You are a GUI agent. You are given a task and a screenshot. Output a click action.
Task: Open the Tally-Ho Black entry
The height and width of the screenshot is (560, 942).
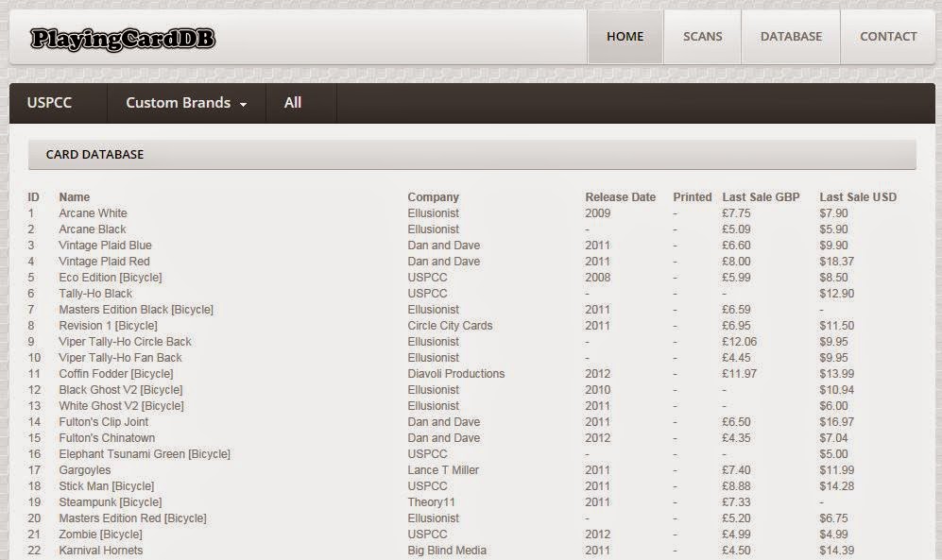[x=94, y=294]
